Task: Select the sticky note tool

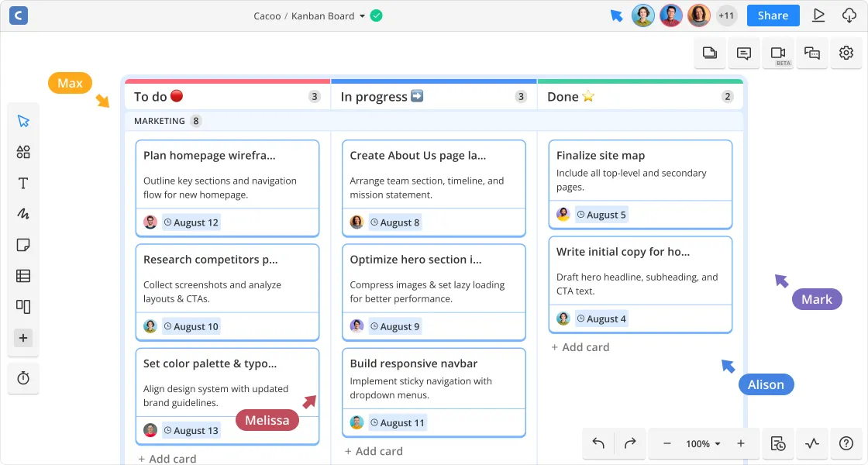Action: 23,245
